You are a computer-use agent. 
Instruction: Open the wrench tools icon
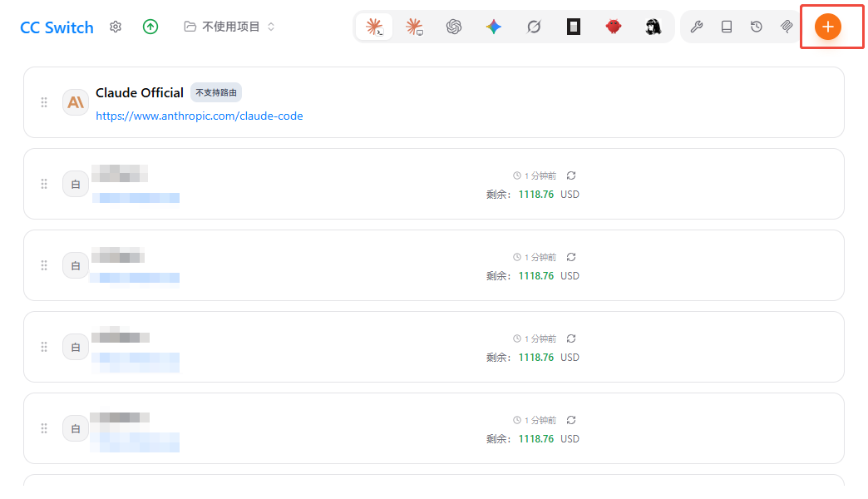(697, 27)
